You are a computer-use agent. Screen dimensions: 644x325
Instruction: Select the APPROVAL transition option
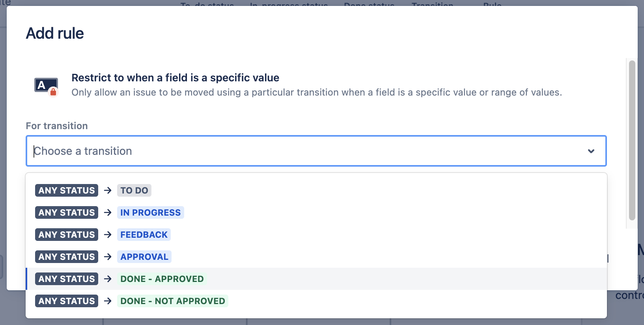point(144,257)
